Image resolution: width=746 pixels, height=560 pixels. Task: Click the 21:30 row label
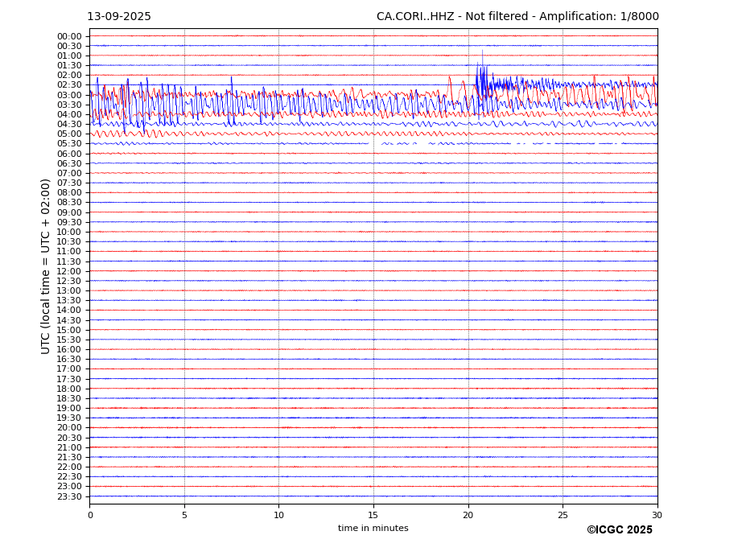[69, 458]
